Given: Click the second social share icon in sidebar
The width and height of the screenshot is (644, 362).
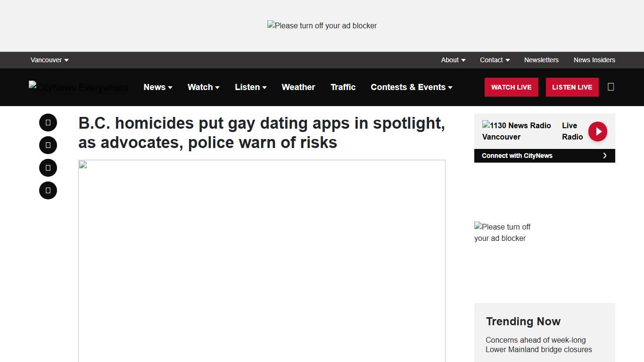Looking at the screenshot, I should [48, 145].
